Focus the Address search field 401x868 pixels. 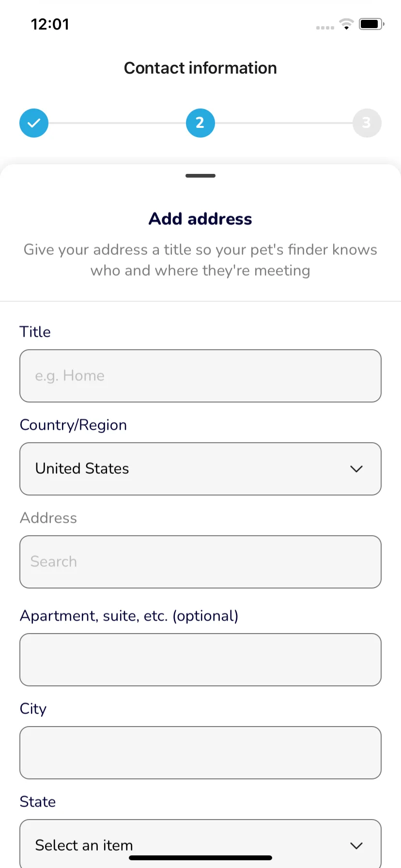pyautogui.click(x=200, y=562)
